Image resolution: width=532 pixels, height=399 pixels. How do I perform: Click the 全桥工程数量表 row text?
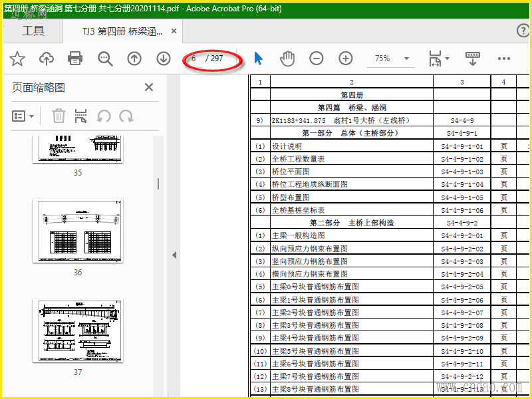pos(298,159)
